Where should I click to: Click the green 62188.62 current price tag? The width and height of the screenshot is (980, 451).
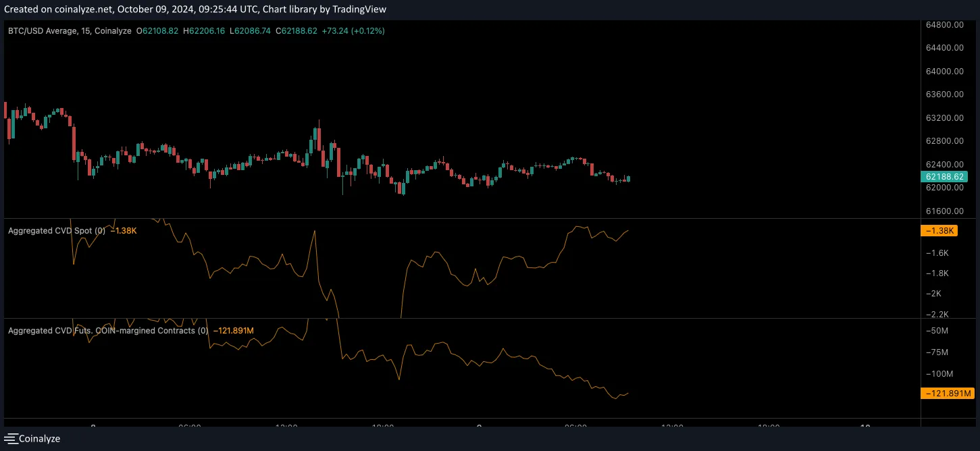point(946,176)
